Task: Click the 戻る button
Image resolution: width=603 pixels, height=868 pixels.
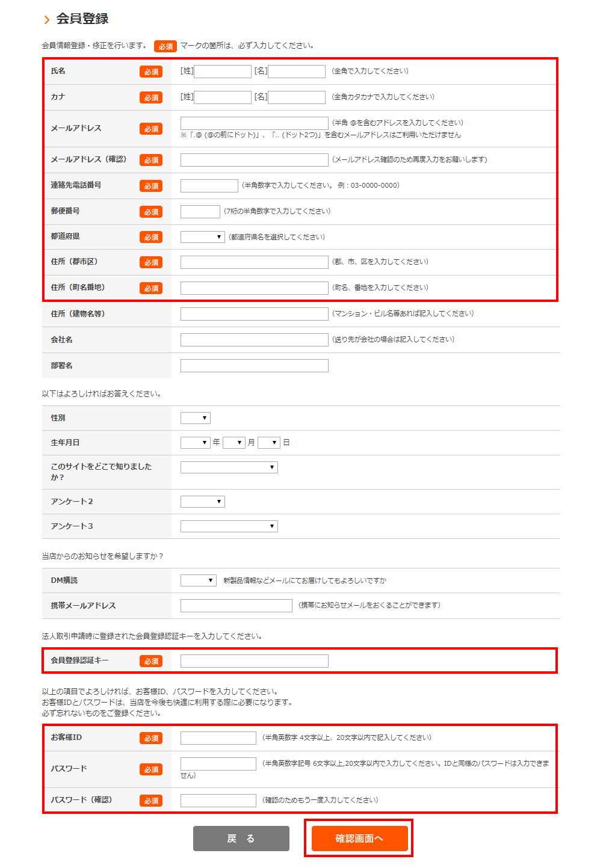Action: 241,838
